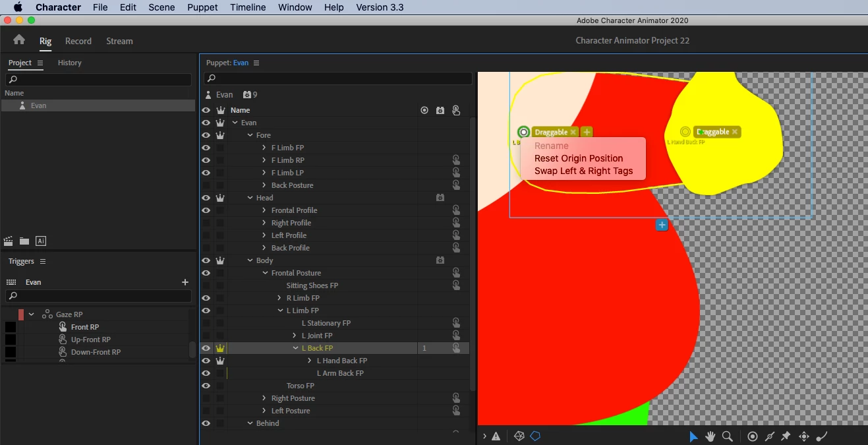Add a new trigger with plus icon

tap(185, 282)
